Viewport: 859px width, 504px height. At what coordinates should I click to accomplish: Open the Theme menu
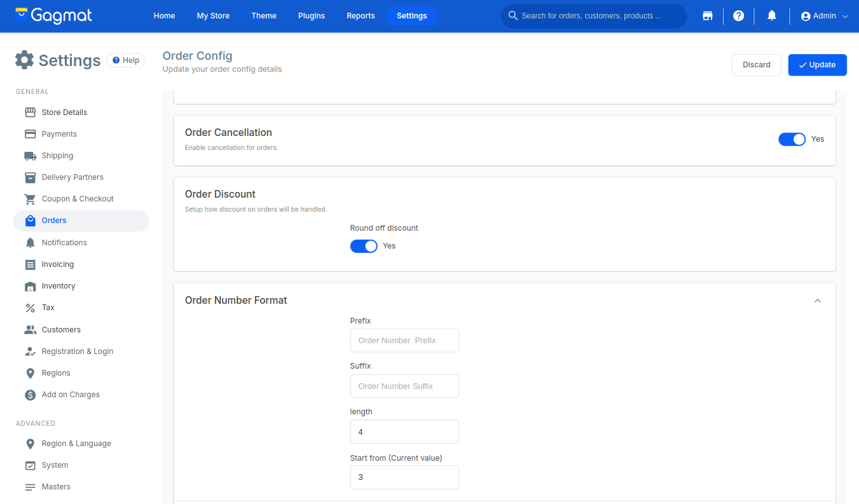(x=264, y=16)
